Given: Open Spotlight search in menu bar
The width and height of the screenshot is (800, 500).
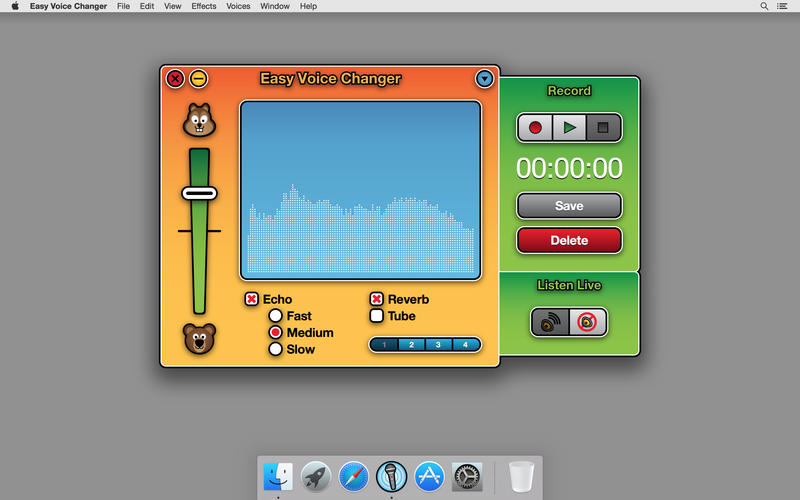Looking at the screenshot, I should [765, 6].
